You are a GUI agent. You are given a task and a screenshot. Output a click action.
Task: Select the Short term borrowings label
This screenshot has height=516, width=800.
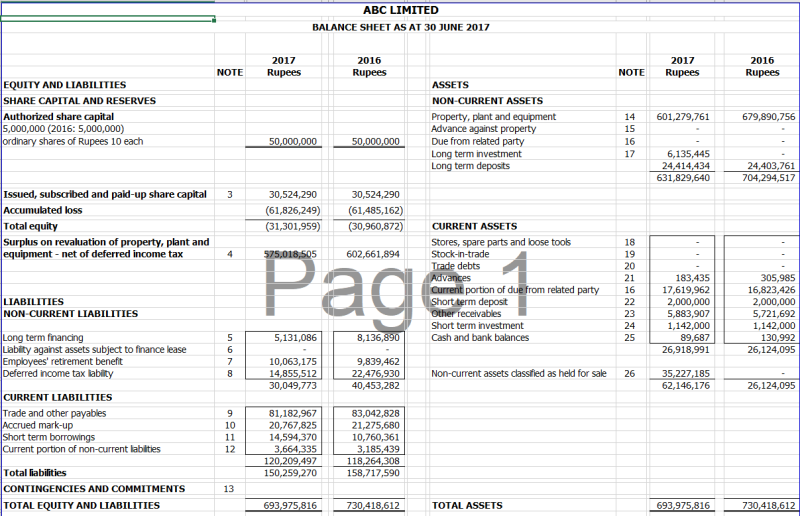pyautogui.click(x=49, y=437)
